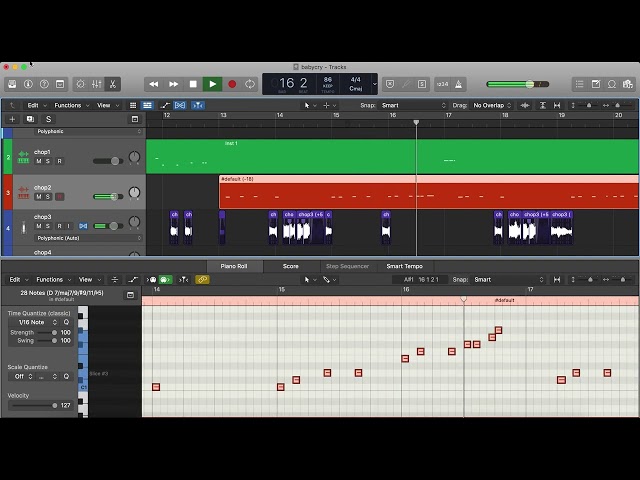
Task: Open Tracks area Functions menu
Action: [71, 105]
